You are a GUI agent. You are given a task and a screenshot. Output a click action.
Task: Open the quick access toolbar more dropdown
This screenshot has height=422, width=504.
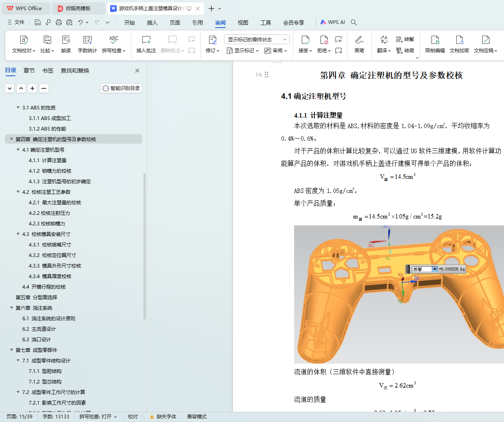coord(107,22)
